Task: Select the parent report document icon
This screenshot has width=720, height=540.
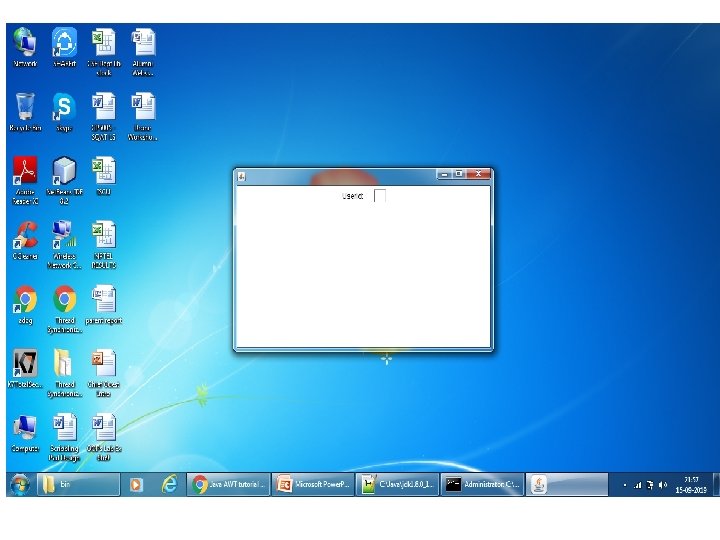Action: 104,304
